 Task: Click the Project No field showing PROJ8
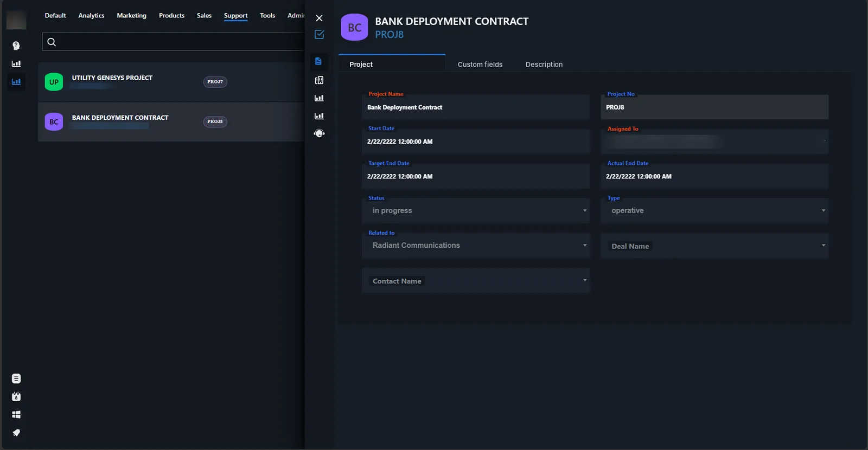(x=714, y=107)
